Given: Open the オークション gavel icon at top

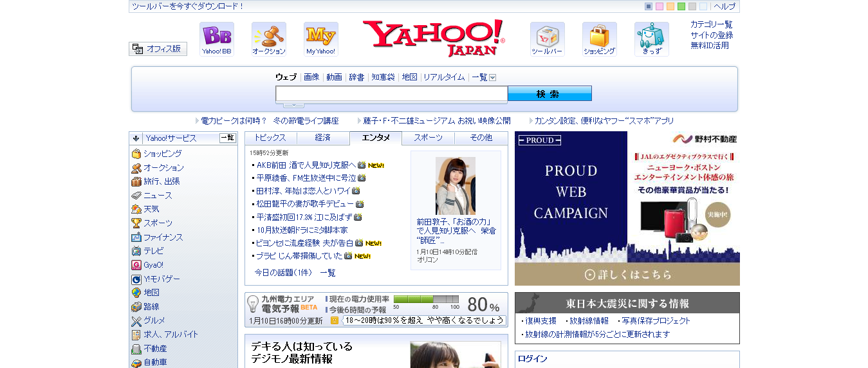Looking at the screenshot, I should pos(269,39).
